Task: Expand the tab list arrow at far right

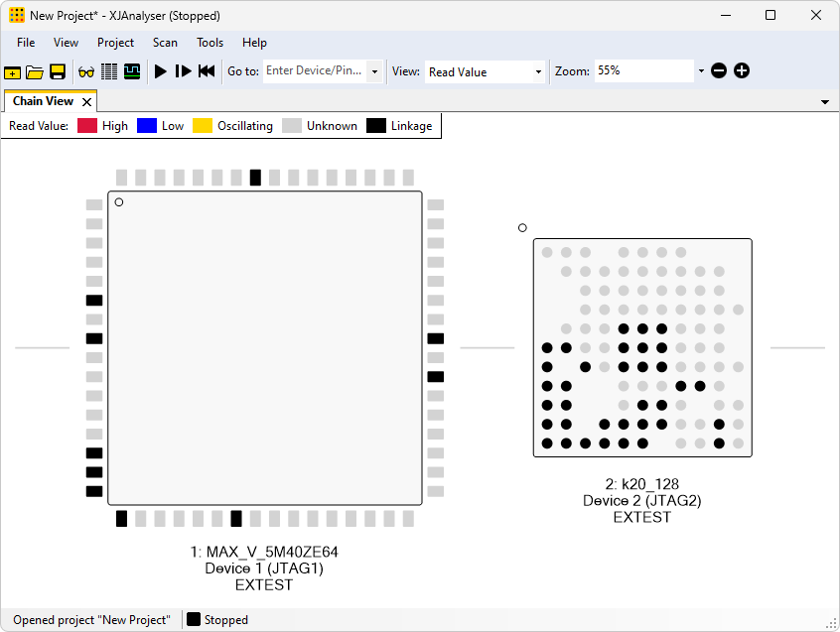Action: [x=825, y=102]
